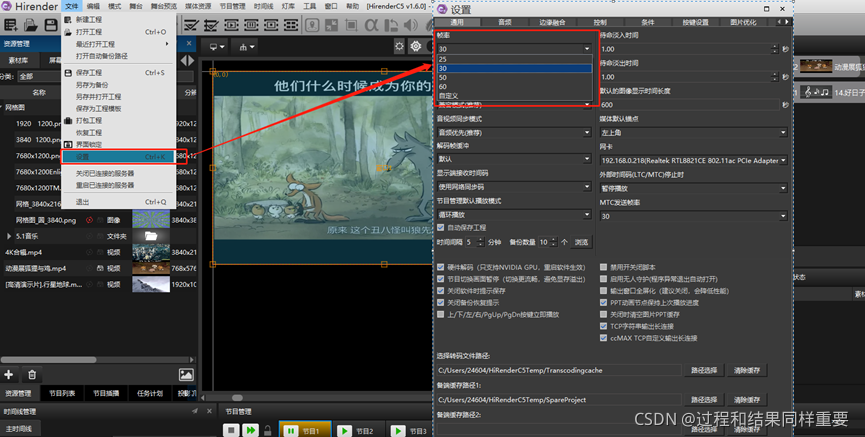Click the shrink arrows toolbar icon

[332, 25]
